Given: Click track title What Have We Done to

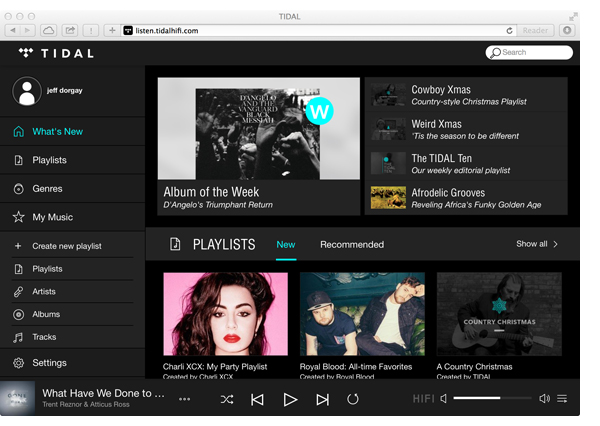Looking at the screenshot, I should (x=103, y=393).
